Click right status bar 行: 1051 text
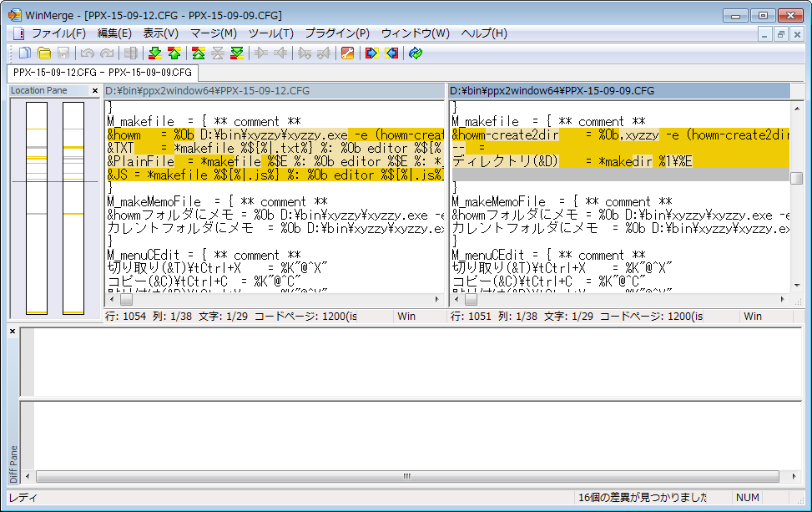 pyautogui.click(x=471, y=316)
